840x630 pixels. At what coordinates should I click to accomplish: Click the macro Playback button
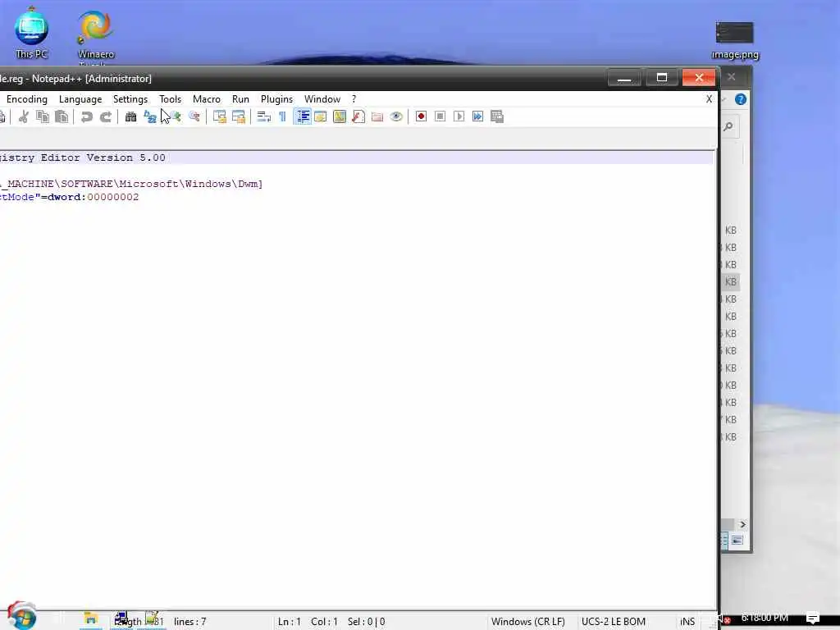[x=459, y=116]
